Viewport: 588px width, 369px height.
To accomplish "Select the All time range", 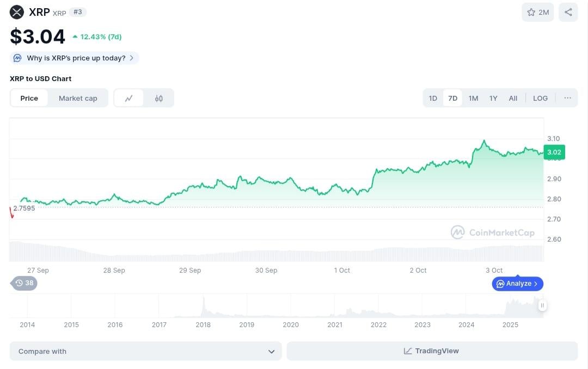I will pos(513,99).
